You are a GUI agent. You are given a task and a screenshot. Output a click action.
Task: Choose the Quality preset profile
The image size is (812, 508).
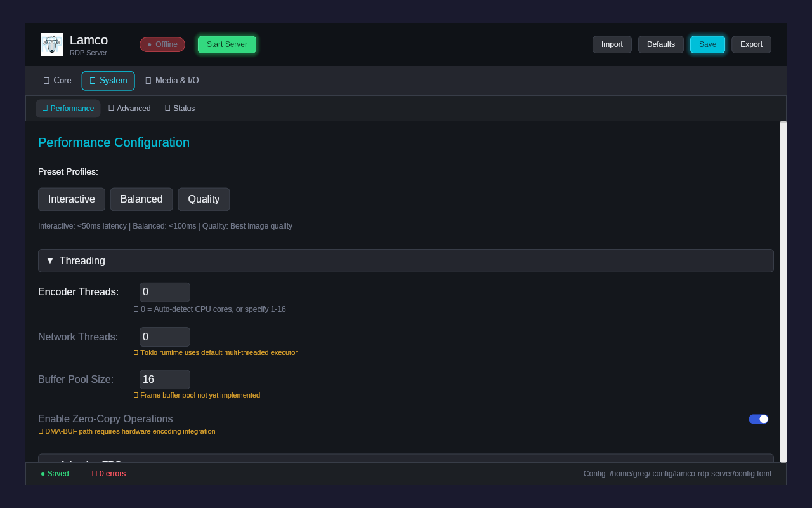click(x=204, y=199)
